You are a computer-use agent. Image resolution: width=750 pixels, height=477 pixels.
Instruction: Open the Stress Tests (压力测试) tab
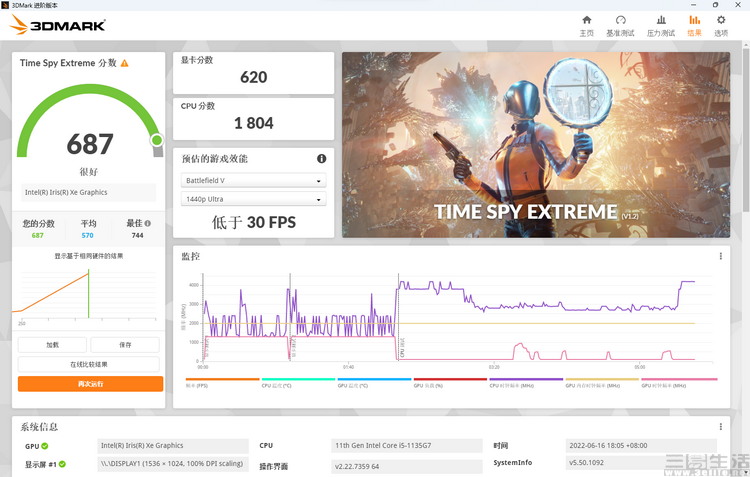click(x=661, y=26)
